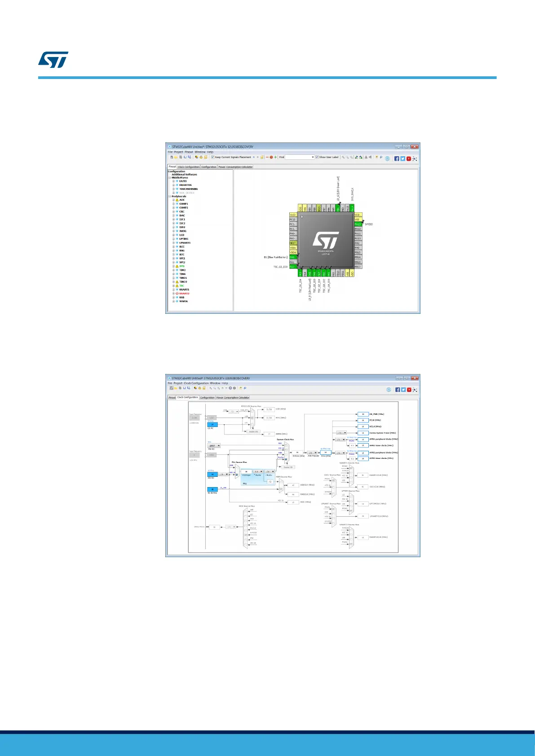Select WWDG in the peripherals tree
Screen dimensions: 535x756
coord(184,302)
